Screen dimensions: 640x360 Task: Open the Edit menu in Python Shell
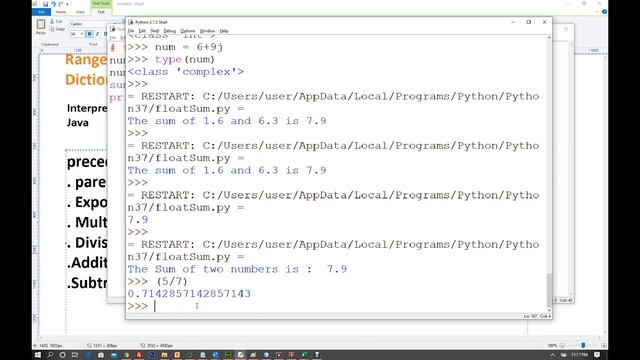pyautogui.click(x=142, y=31)
